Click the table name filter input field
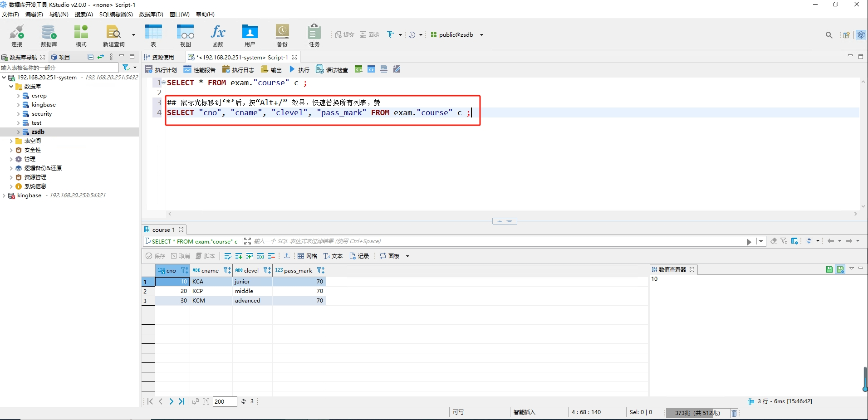This screenshot has height=420, width=868. pos(59,68)
